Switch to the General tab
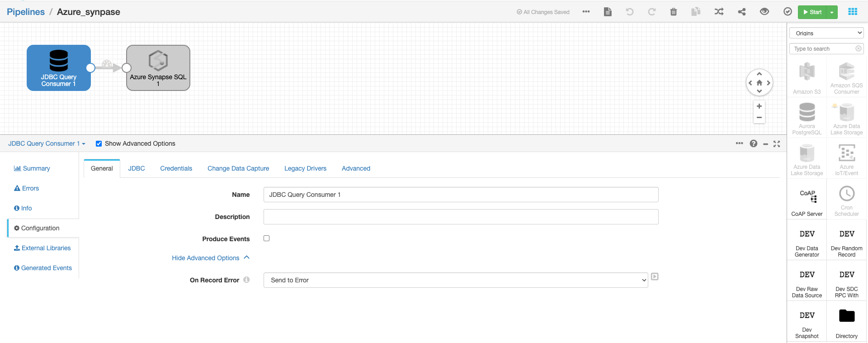868x343 pixels. [x=102, y=168]
